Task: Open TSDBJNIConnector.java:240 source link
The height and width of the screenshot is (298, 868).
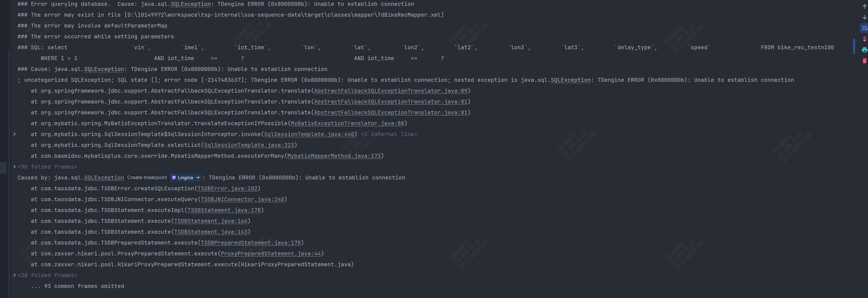Action: [242, 200]
